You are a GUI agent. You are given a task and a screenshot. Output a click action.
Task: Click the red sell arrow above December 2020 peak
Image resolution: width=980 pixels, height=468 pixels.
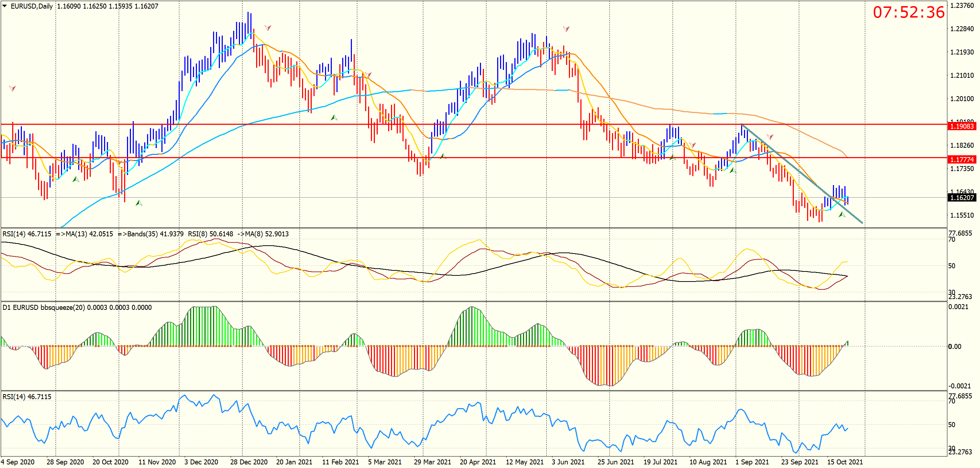[268, 28]
